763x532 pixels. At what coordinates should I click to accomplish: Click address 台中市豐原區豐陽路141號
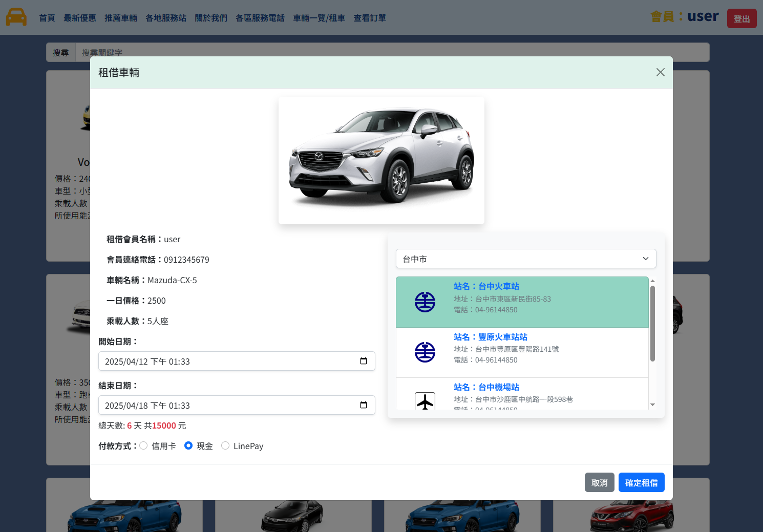(x=517, y=349)
